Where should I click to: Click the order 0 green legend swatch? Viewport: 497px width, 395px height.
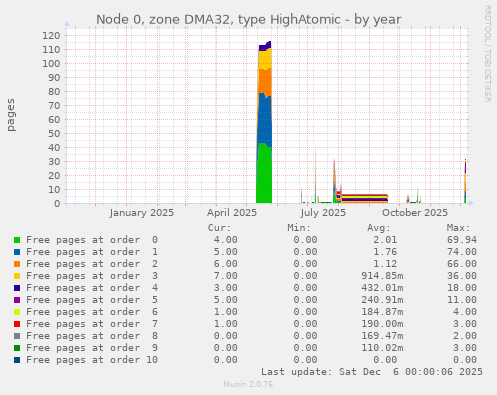(17, 240)
